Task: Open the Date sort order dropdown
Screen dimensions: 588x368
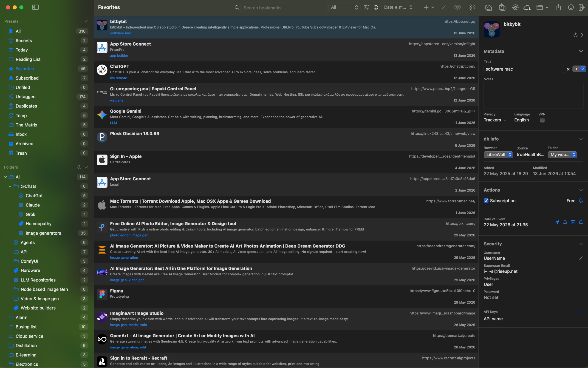Action: 398,7
